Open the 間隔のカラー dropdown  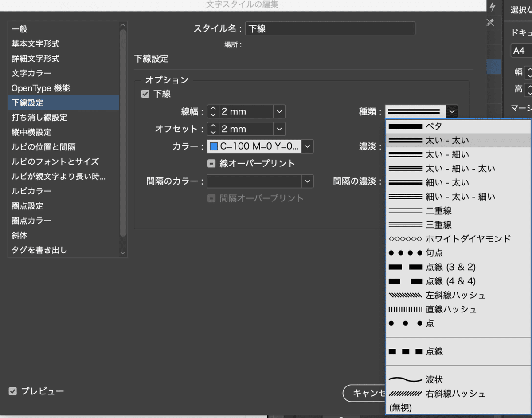coord(308,181)
